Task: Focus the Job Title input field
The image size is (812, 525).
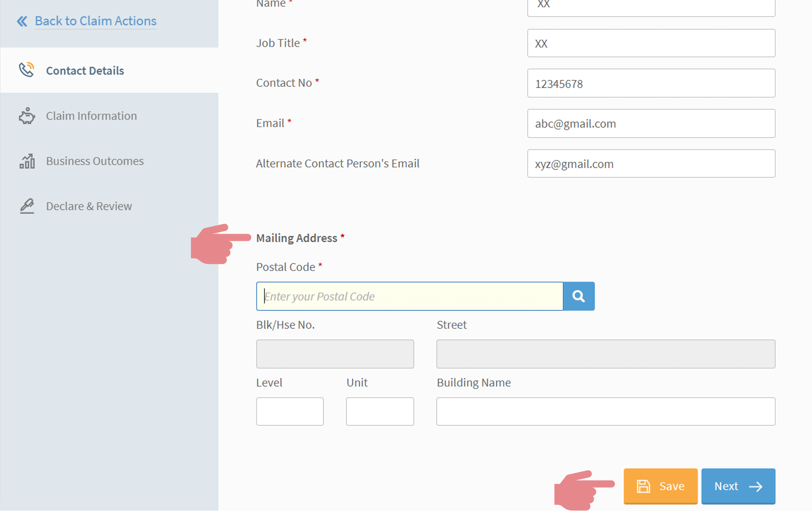Action: (x=651, y=43)
